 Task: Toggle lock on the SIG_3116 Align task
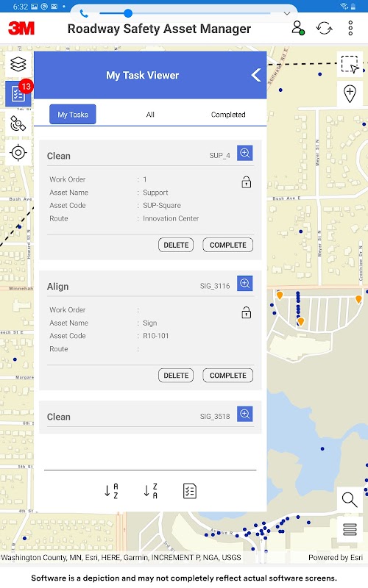247,312
